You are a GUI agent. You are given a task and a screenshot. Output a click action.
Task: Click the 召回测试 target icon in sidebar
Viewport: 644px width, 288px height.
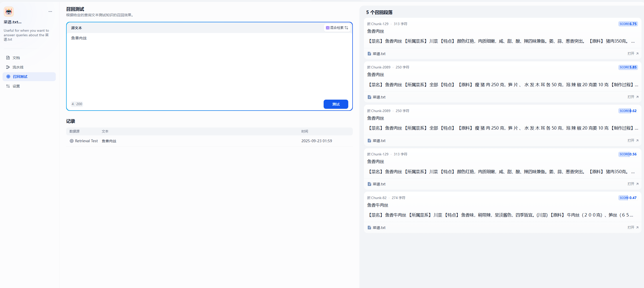8,77
